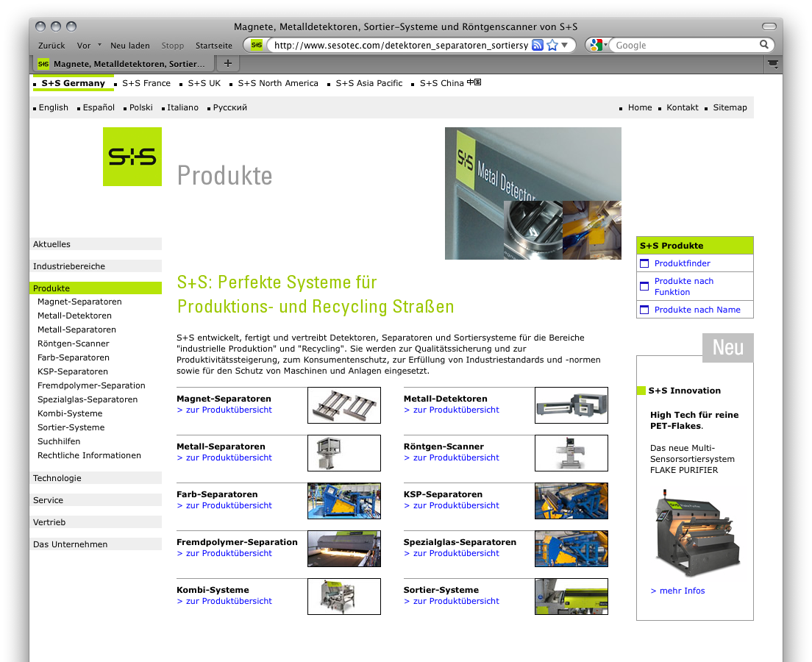Click the icon beside Produkte nach Name
Screen dimensions: 812x662
coord(644,310)
